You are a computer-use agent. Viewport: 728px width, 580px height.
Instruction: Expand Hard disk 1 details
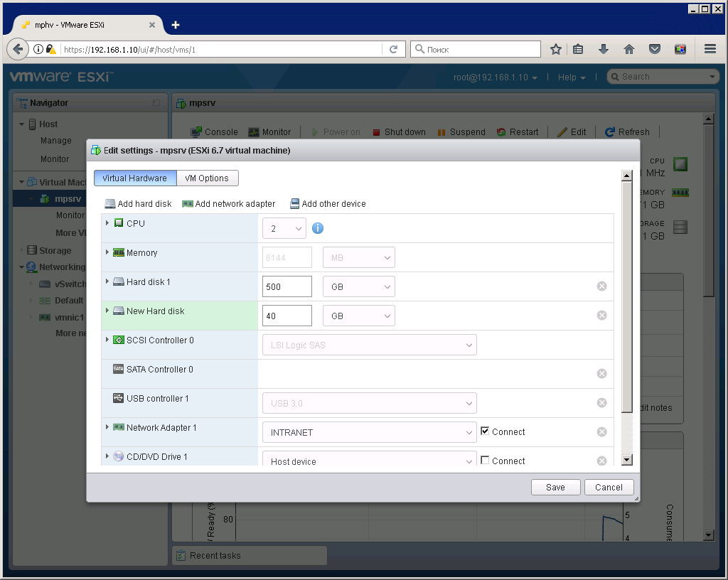pos(107,281)
